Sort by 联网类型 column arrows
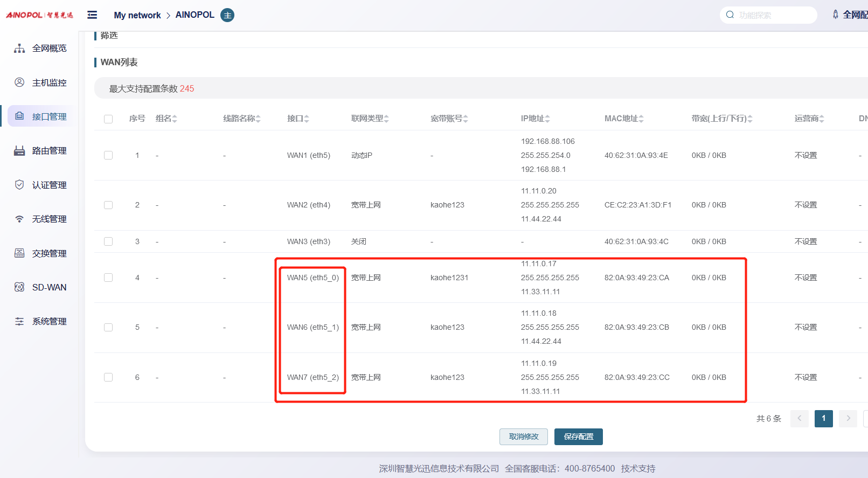The height and width of the screenshot is (478, 868). [x=386, y=119]
